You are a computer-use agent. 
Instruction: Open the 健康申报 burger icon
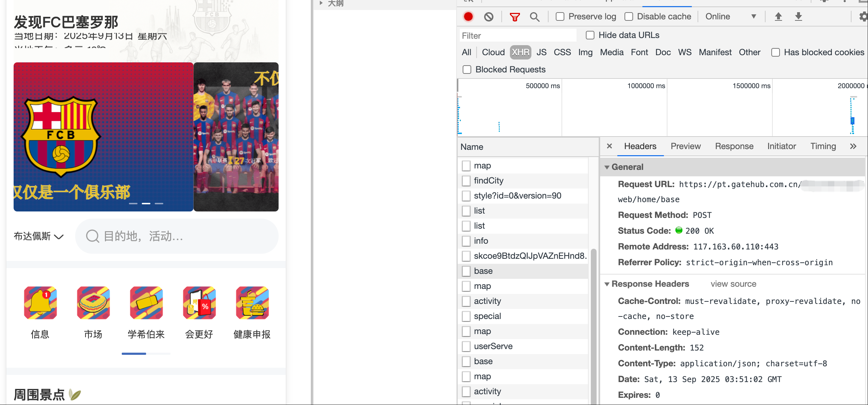pyautogui.click(x=252, y=303)
